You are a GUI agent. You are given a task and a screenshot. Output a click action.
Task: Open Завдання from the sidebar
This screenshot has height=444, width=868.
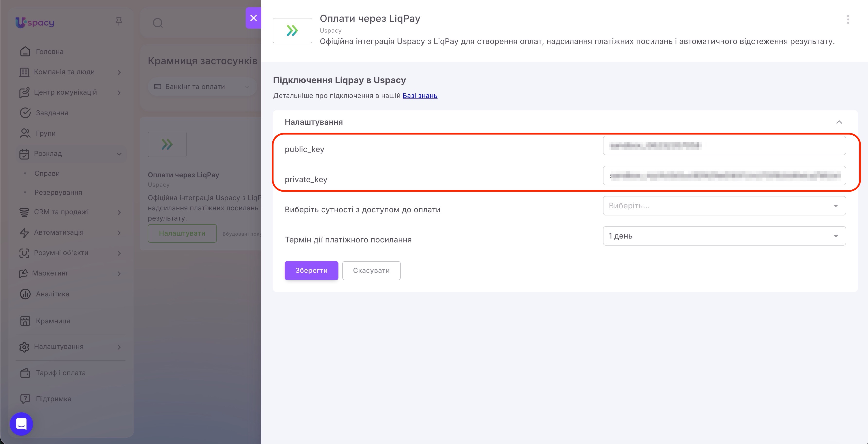click(x=52, y=113)
